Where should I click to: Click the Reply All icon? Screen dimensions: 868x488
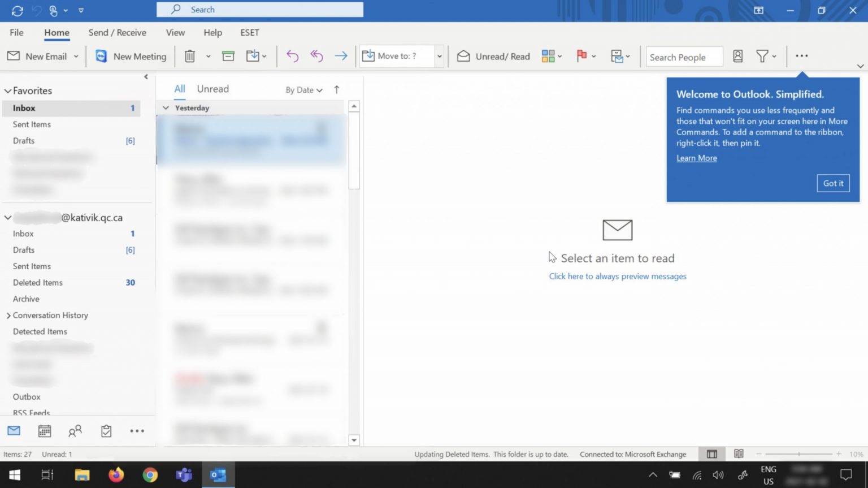coord(316,56)
